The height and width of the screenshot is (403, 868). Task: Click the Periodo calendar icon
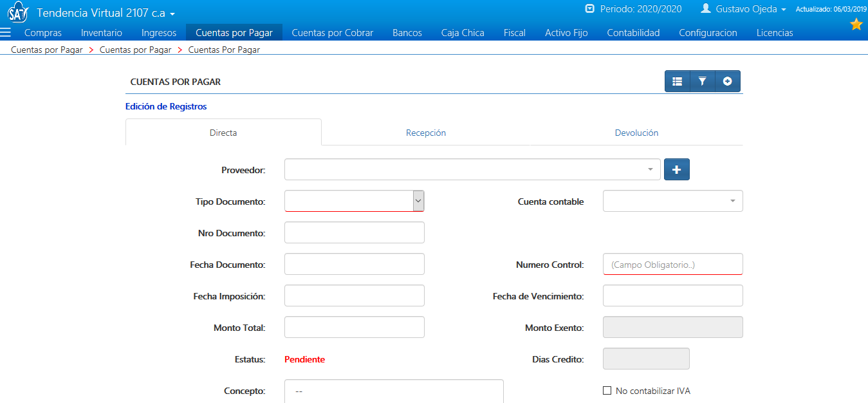pos(589,9)
